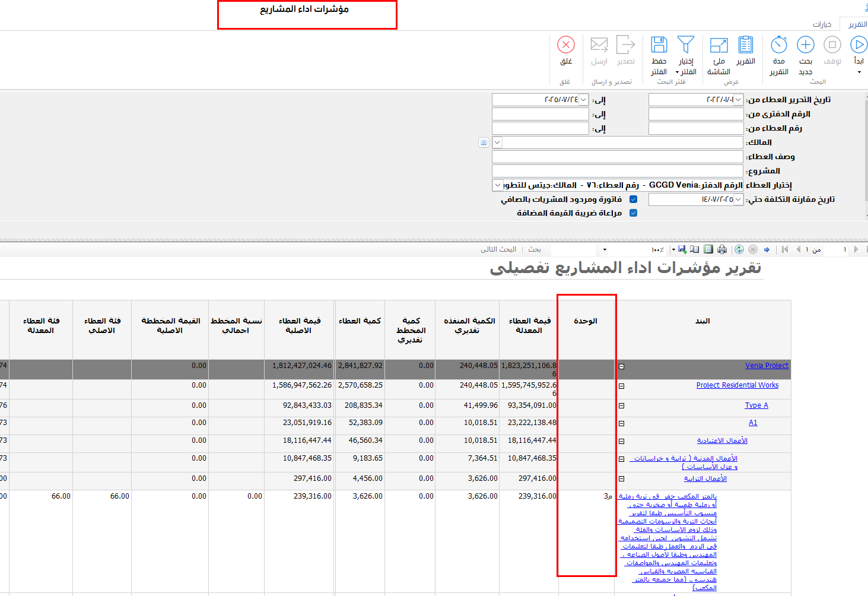Open the Project Residential Works link
The image size is (868, 596).
737,385
